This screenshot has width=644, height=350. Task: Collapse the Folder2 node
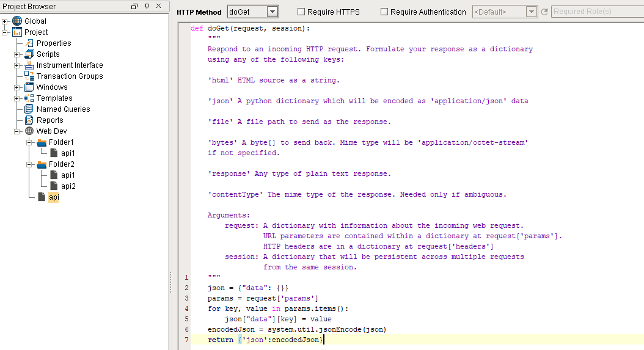pos(29,164)
